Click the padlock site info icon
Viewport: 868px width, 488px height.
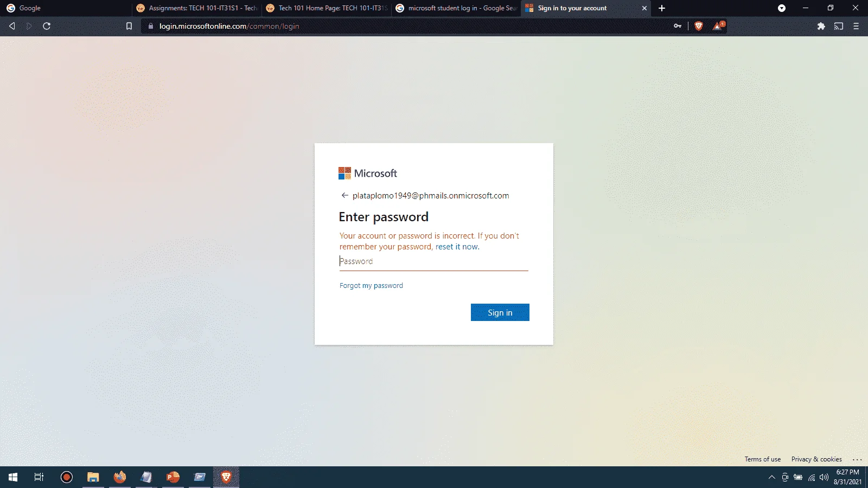[151, 26]
